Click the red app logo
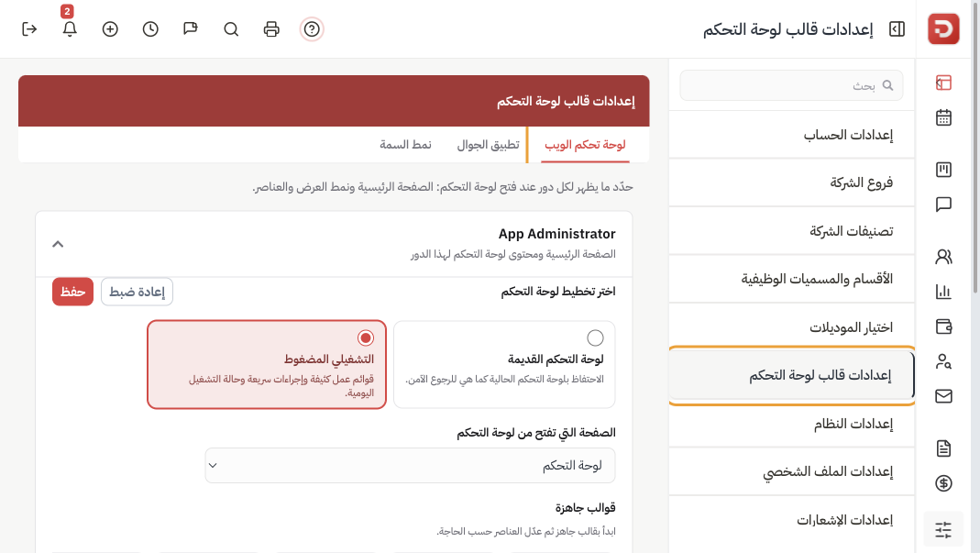 click(x=943, y=28)
